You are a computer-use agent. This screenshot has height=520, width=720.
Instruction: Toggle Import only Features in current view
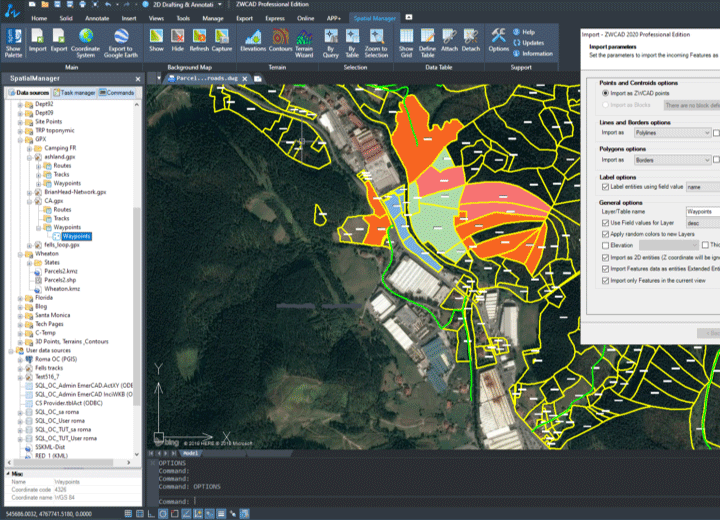pyautogui.click(x=605, y=281)
